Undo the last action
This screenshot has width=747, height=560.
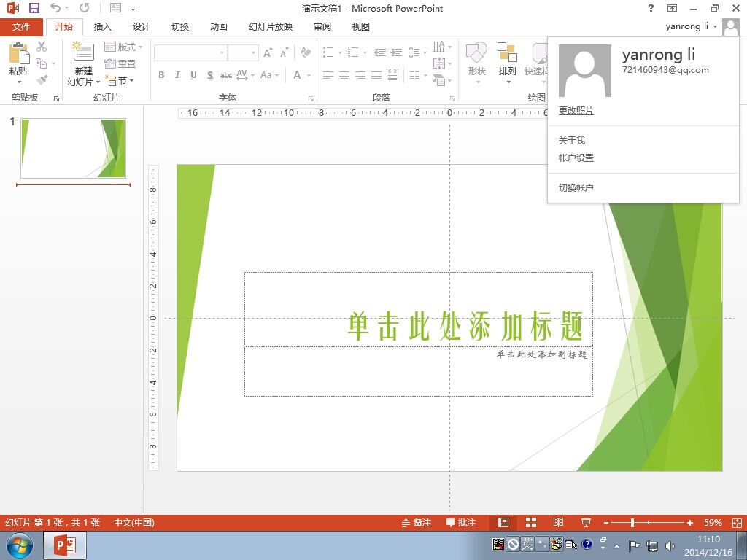tap(55, 8)
